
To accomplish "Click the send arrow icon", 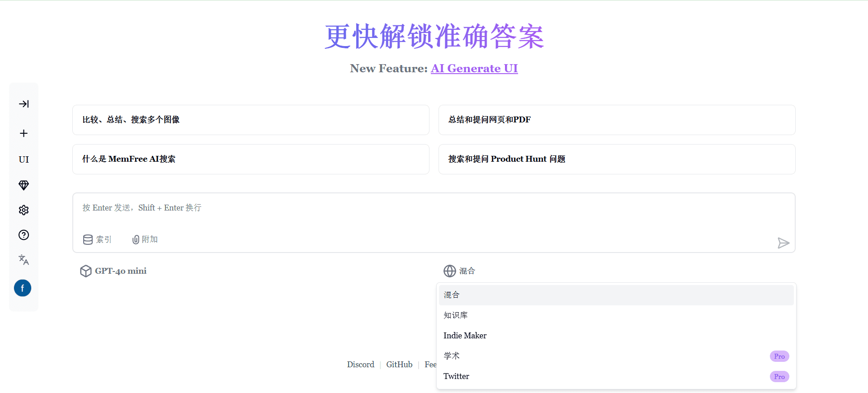I will click(783, 243).
